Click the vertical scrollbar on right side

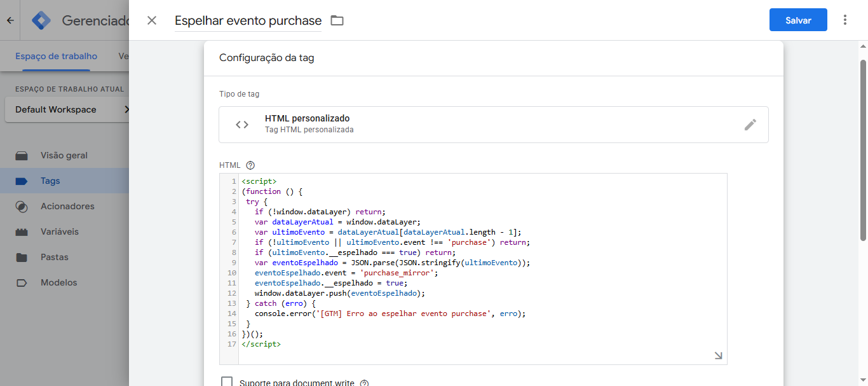pos(863,150)
